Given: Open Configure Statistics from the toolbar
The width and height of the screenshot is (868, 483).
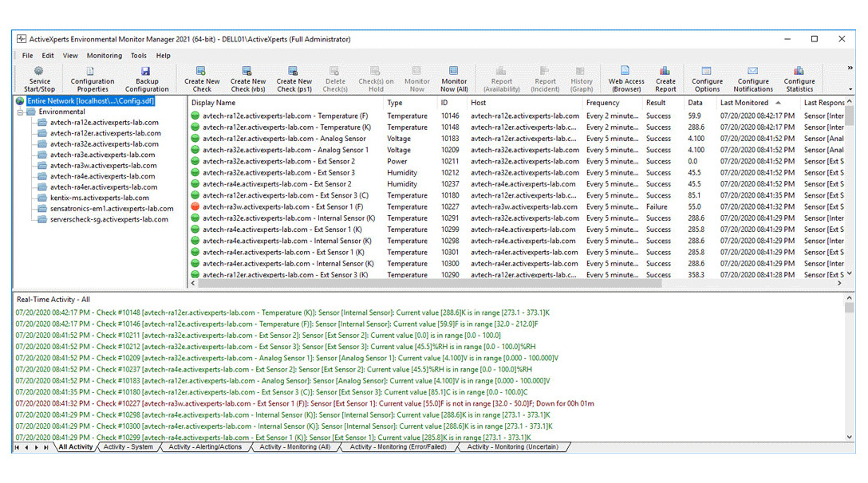Looking at the screenshot, I should [799, 79].
